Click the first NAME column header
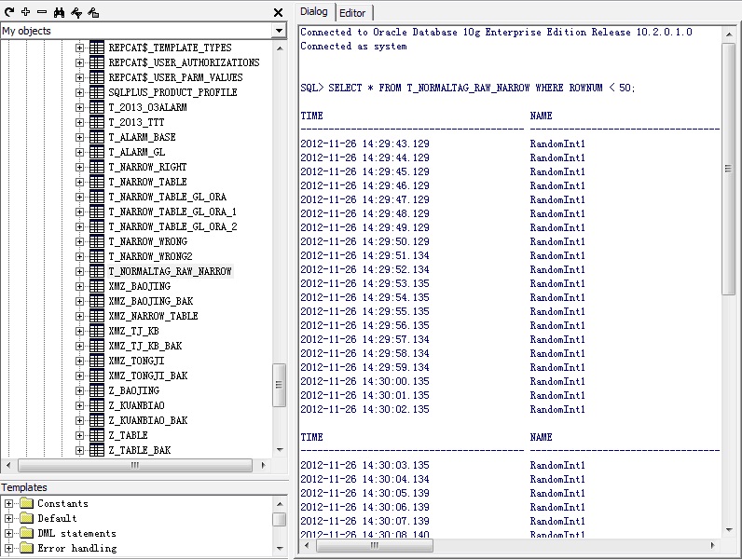 click(x=541, y=116)
